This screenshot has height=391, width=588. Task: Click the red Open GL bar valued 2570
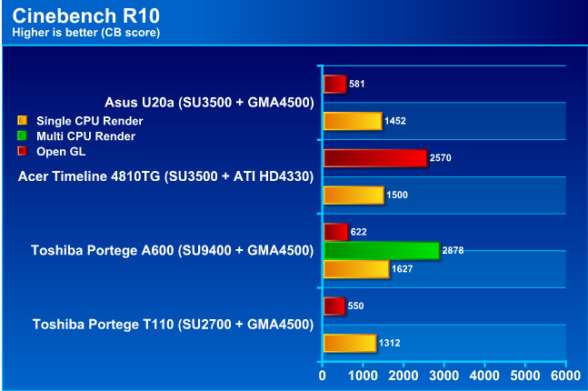coord(375,158)
